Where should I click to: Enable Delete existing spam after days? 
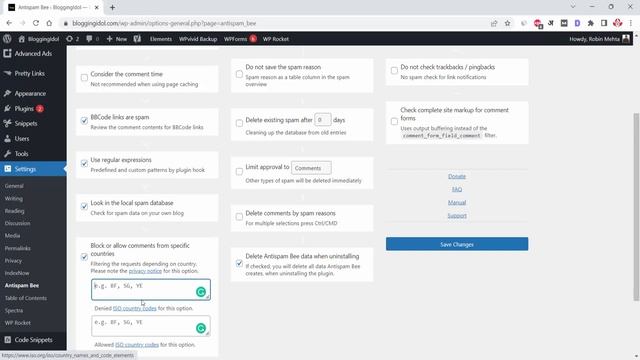click(239, 123)
